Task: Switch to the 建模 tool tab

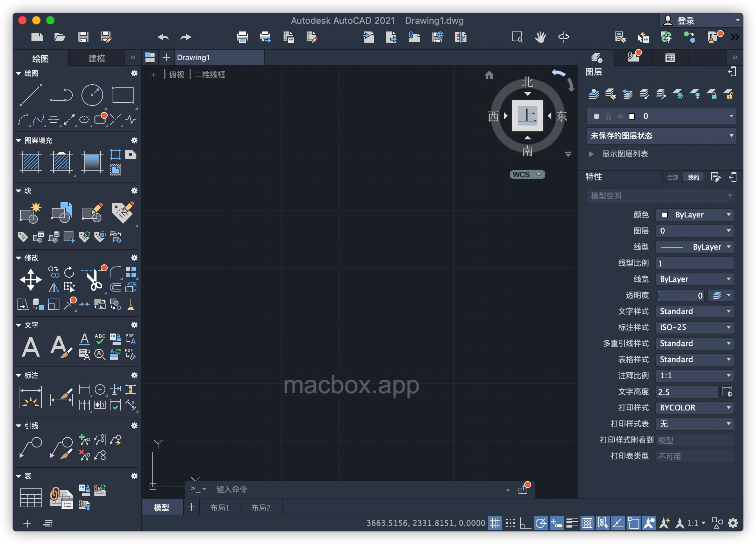Action: [x=97, y=58]
